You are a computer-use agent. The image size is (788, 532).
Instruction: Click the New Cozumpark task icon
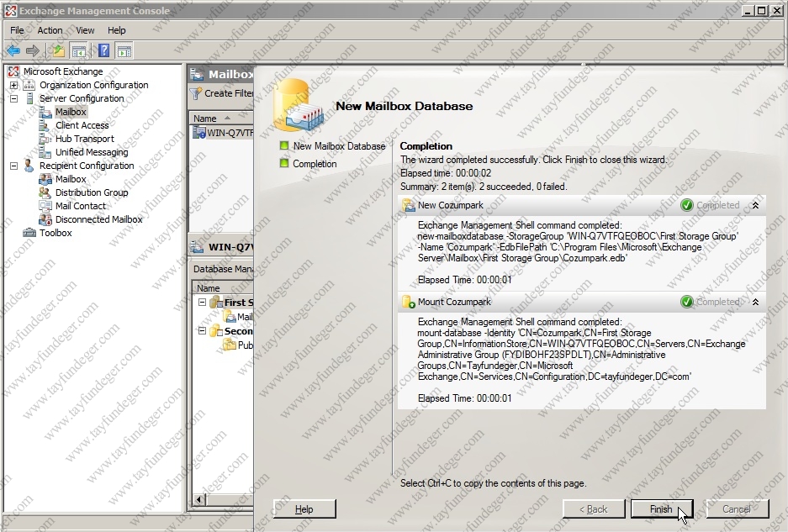(409, 205)
